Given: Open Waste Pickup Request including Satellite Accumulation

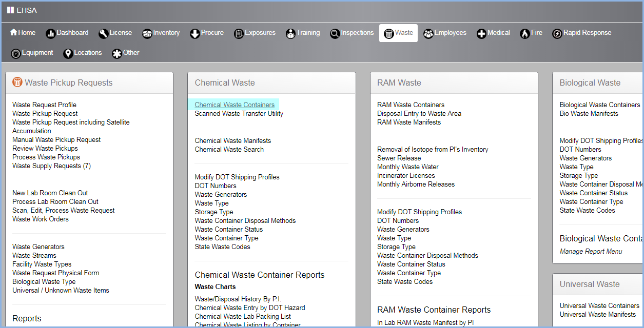Looking at the screenshot, I should [x=71, y=127].
